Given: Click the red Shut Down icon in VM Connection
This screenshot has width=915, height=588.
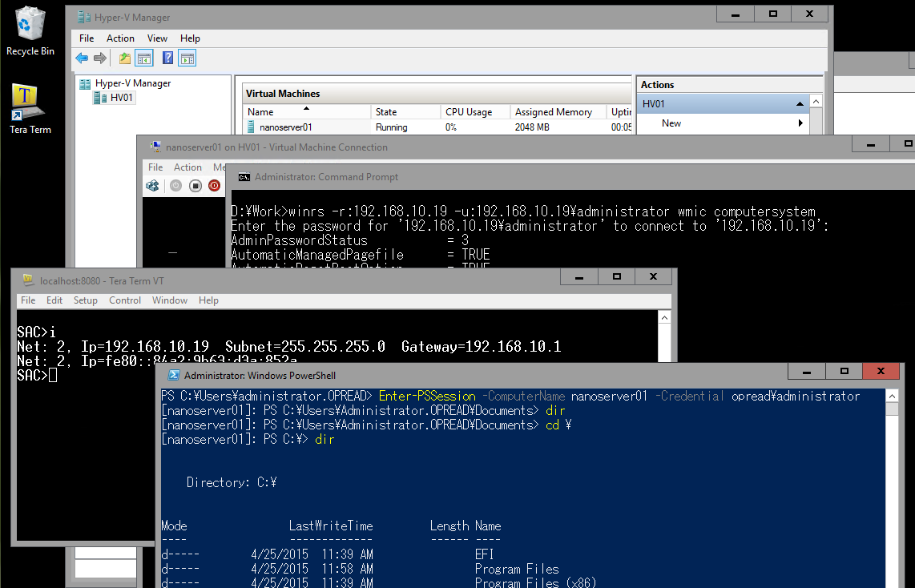Looking at the screenshot, I should point(214,186).
